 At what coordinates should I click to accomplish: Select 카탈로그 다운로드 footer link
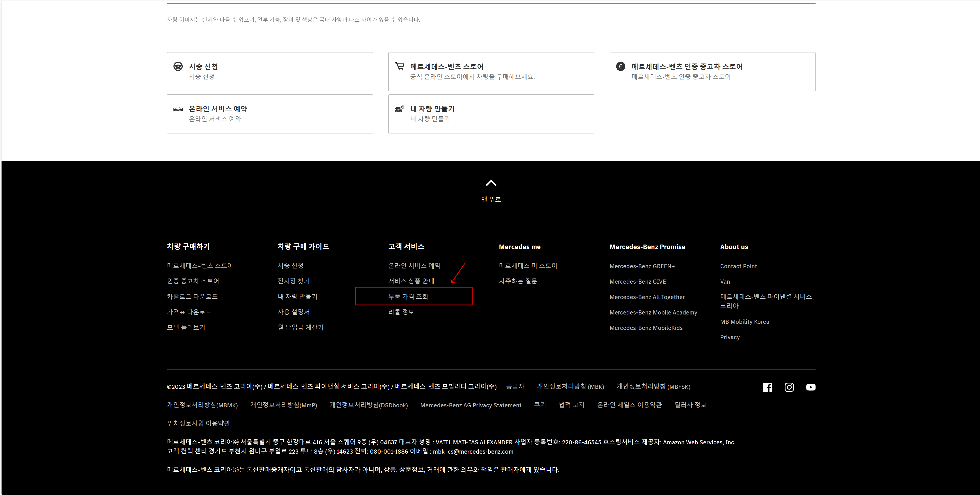(x=192, y=296)
